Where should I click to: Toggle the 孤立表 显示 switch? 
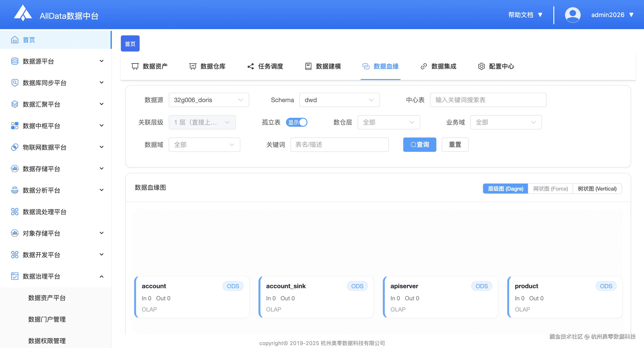point(296,122)
